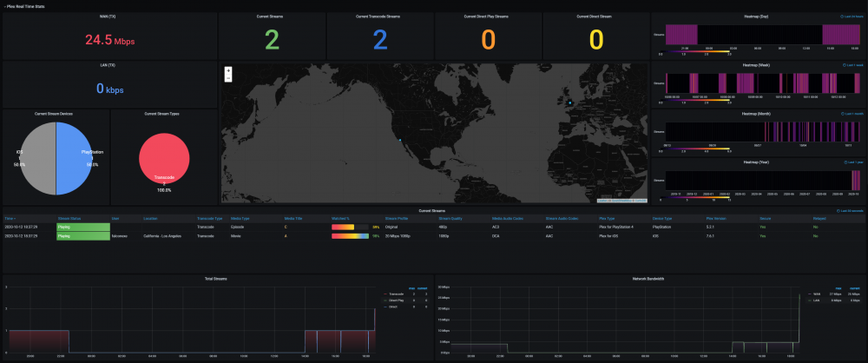Image resolution: width=868 pixels, height=363 pixels.
Task: Click the Heatmap (Day) color scale legend
Action: click(x=694, y=53)
